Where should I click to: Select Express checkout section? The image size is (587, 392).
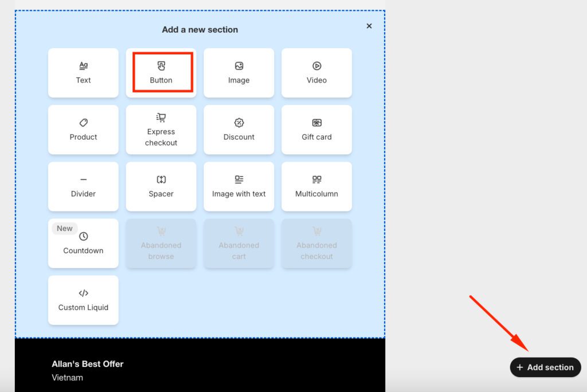(x=161, y=130)
